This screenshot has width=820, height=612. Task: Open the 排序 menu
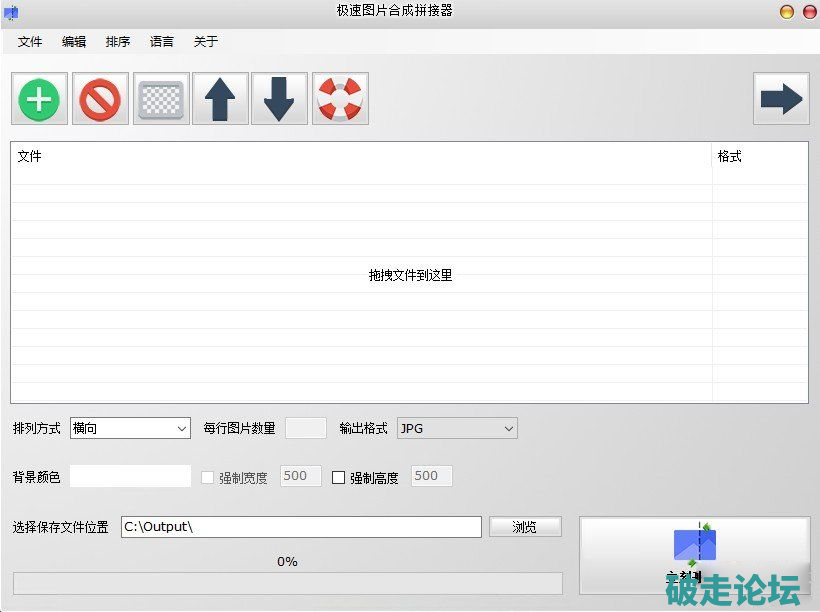coord(118,42)
